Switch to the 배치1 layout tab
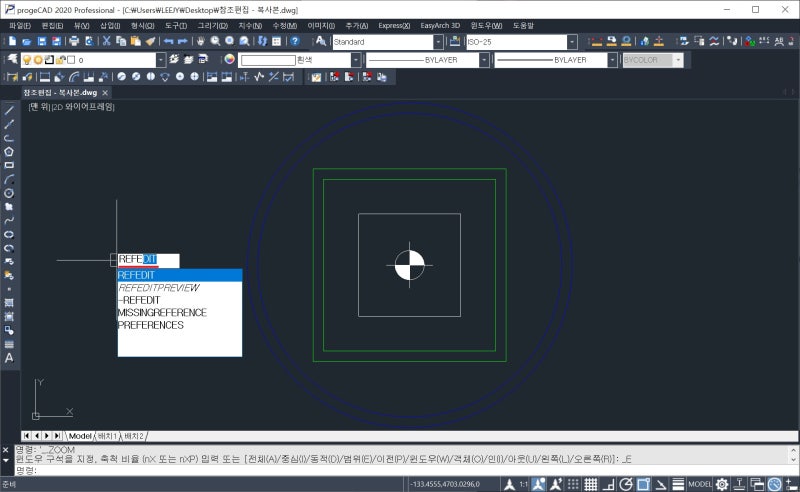The width and height of the screenshot is (800, 492). tap(108, 436)
